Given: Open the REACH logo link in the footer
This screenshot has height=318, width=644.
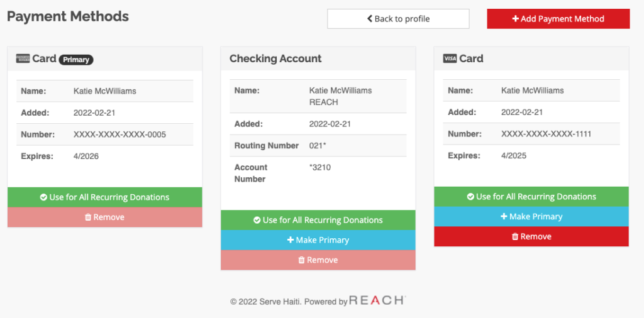Looking at the screenshot, I should (x=377, y=300).
